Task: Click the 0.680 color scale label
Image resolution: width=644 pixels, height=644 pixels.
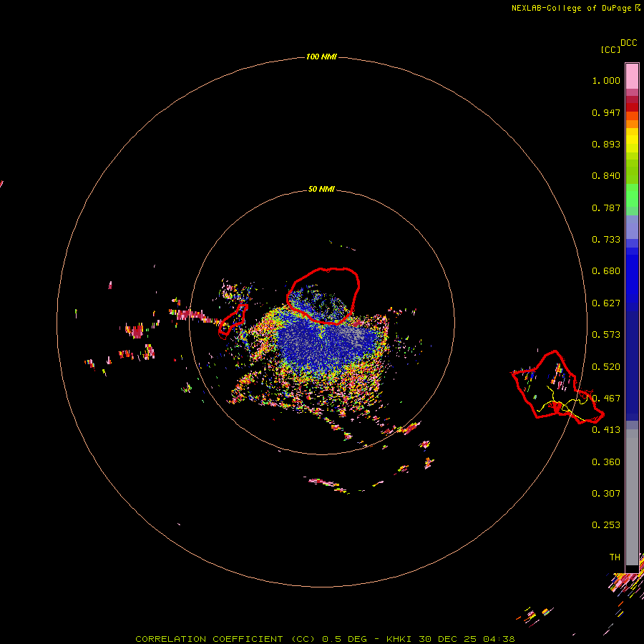Action: click(x=606, y=271)
